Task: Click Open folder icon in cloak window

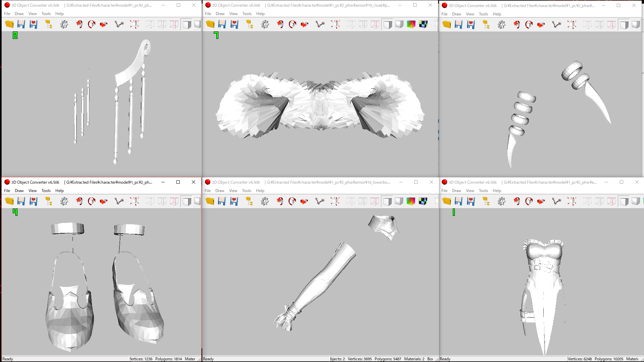Action: pos(210,24)
